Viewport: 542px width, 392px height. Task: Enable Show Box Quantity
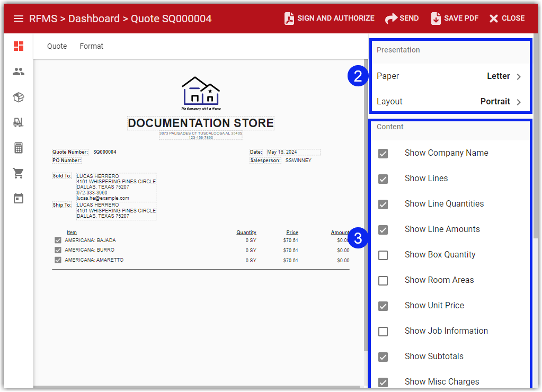coord(383,255)
